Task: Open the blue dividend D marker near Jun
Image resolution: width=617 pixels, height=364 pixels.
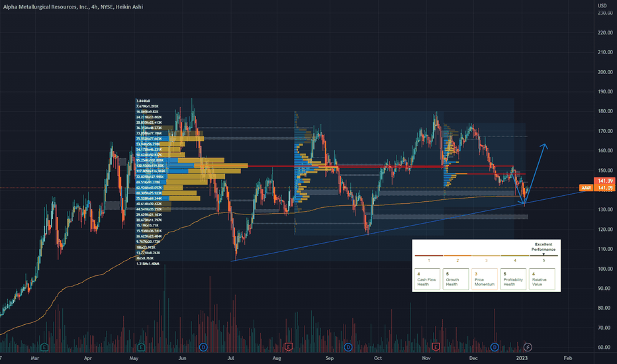Action: [203, 347]
